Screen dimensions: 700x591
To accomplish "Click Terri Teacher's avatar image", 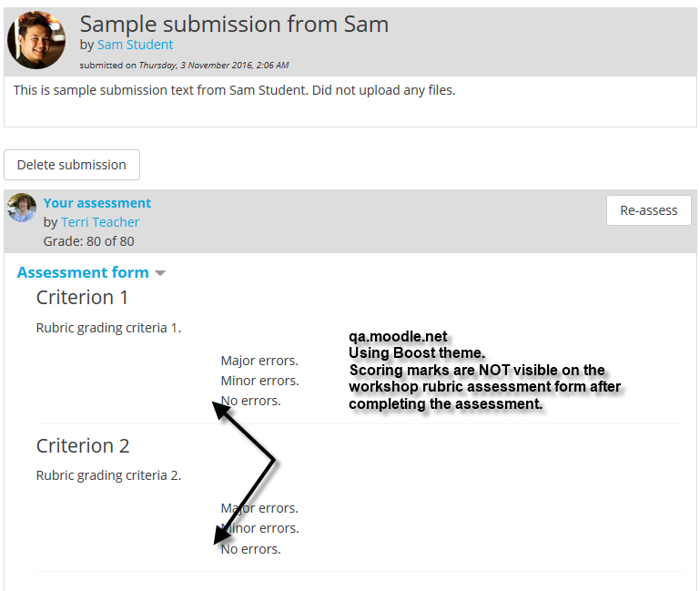I will pyautogui.click(x=22, y=208).
